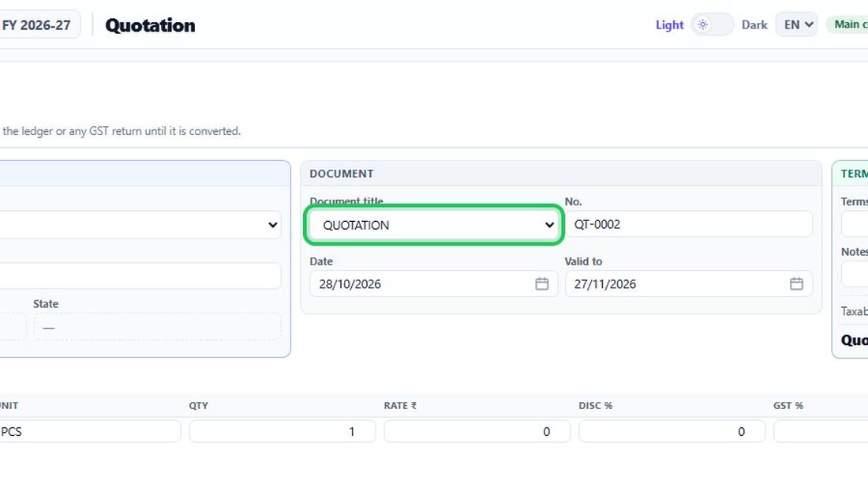Open the Document title QUOTATION dropdown
This screenshot has width=868, height=488.
click(433, 225)
